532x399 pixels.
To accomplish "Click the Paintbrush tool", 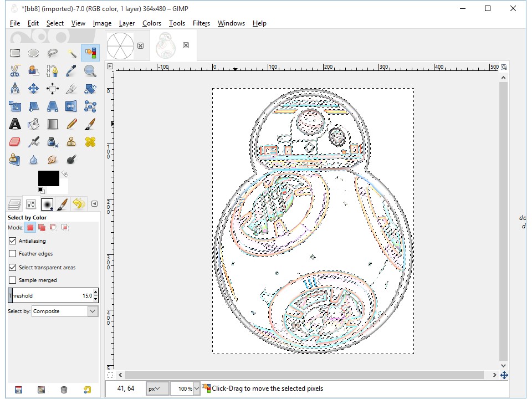I will click(90, 124).
